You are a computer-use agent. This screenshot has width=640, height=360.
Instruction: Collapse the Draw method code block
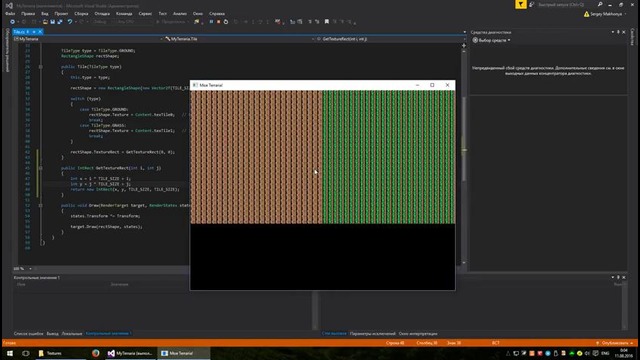click(40, 205)
